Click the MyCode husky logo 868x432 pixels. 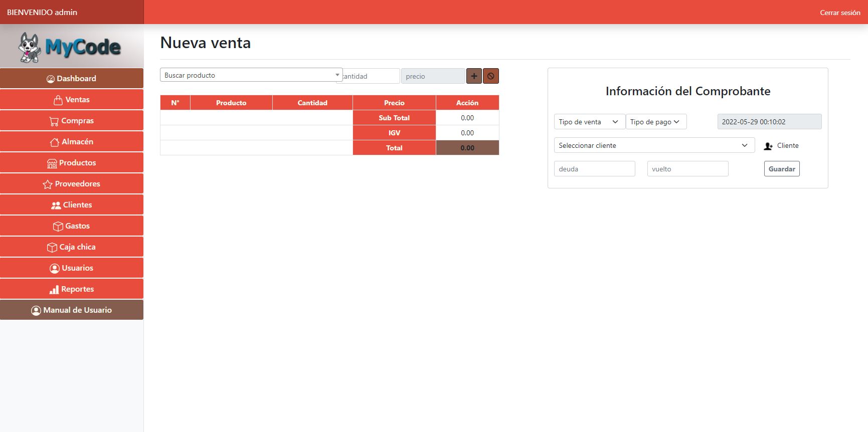coord(70,47)
